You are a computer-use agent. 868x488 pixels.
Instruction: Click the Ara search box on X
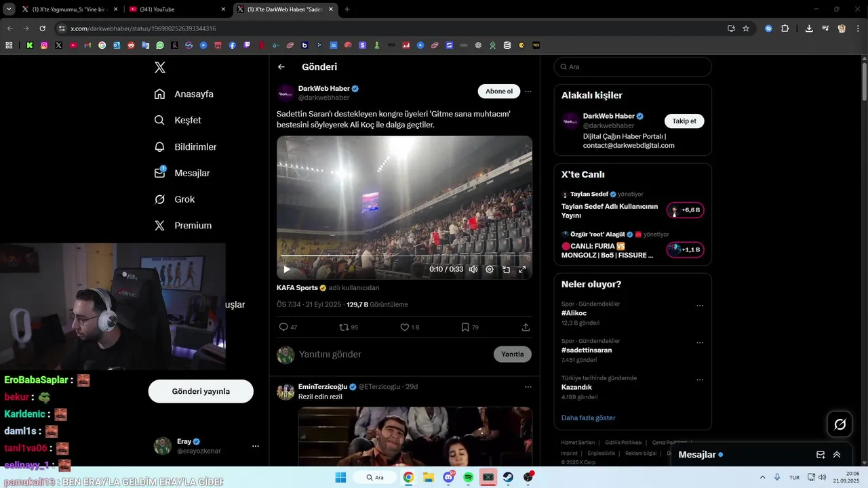[x=633, y=67]
